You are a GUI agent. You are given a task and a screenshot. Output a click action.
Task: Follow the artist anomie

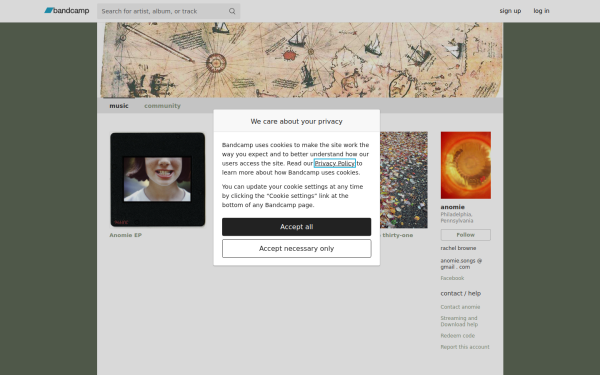[466, 235]
